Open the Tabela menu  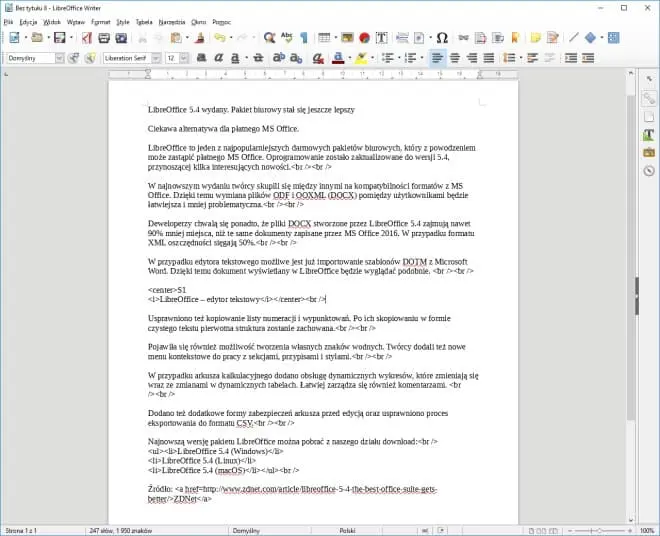[144, 22]
